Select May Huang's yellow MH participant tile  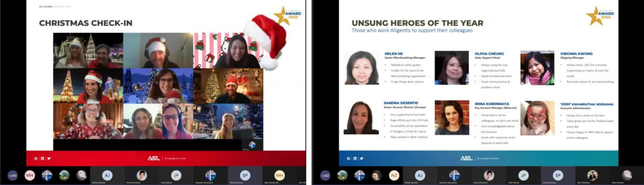coord(279,175)
